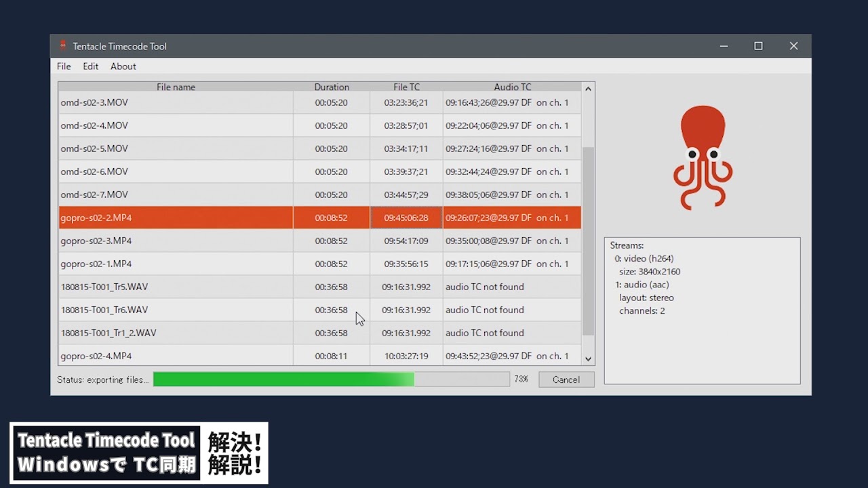This screenshot has width=868, height=488.
Task: Click Tr6.WAV audio TC not found
Action: (x=485, y=310)
